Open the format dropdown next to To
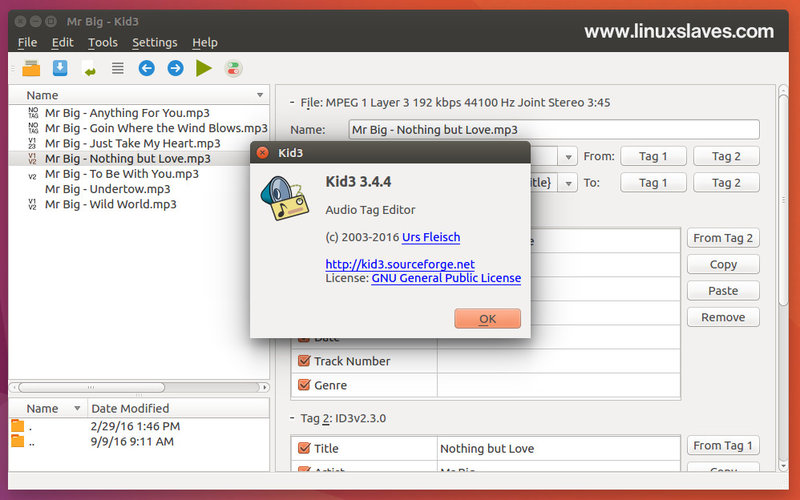The width and height of the screenshot is (800, 500). point(568,183)
